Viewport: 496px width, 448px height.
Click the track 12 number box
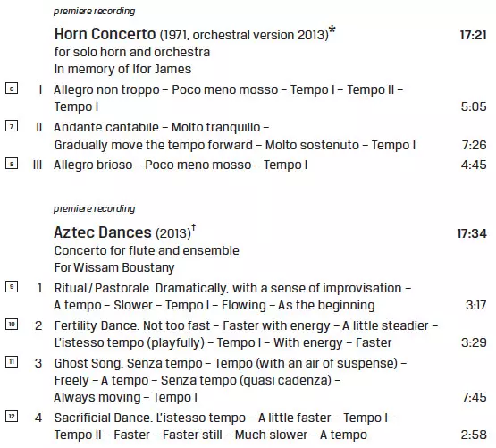[12, 417]
